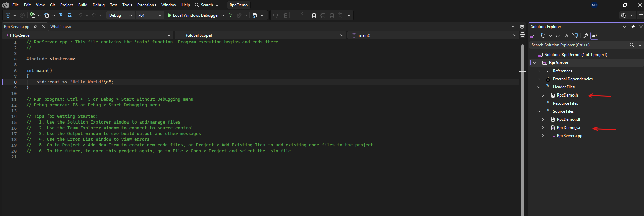
Task: Click the Search button in title bar
Action: (x=206, y=5)
